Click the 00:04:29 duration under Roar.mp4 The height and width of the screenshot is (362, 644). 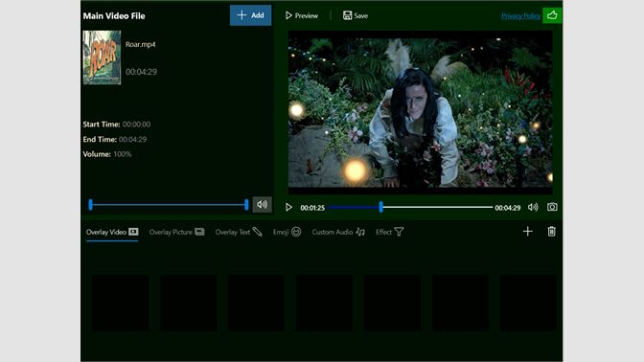click(141, 72)
